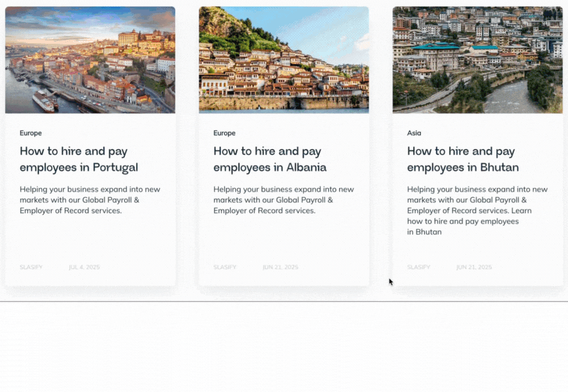
Task: Open 'How to hire and pay employees in Bhutan'
Action: 463,159
